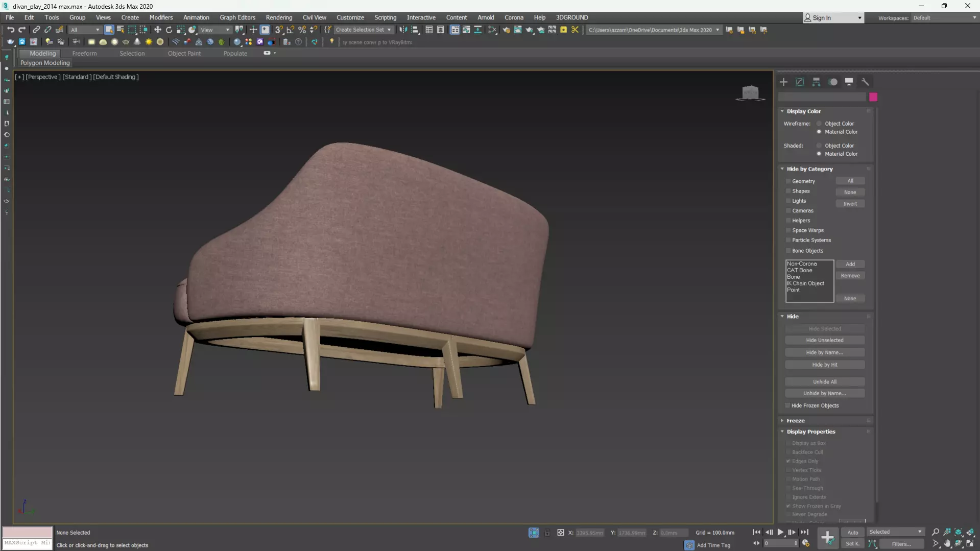980x551 pixels.
Task: Open the Corona menu
Action: click(514, 17)
